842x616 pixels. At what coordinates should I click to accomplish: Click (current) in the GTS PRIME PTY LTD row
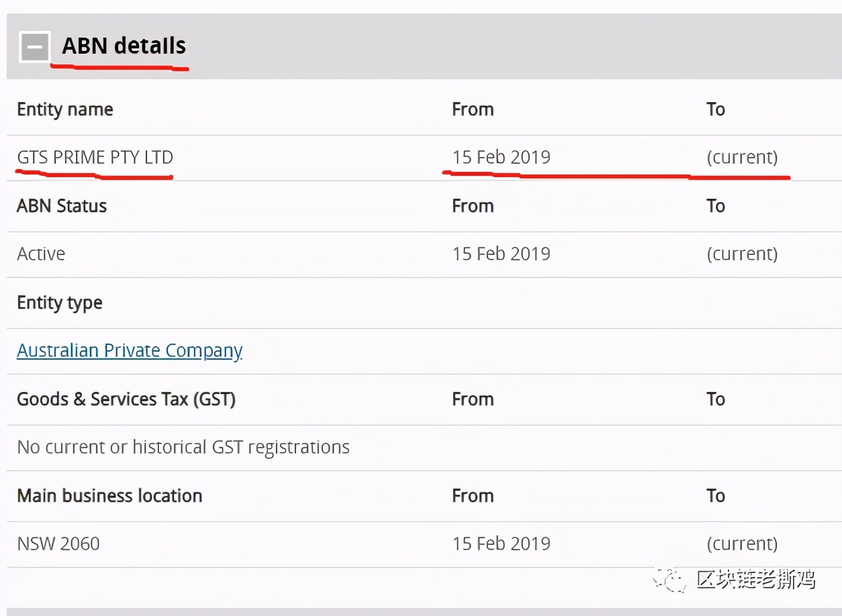(x=742, y=158)
